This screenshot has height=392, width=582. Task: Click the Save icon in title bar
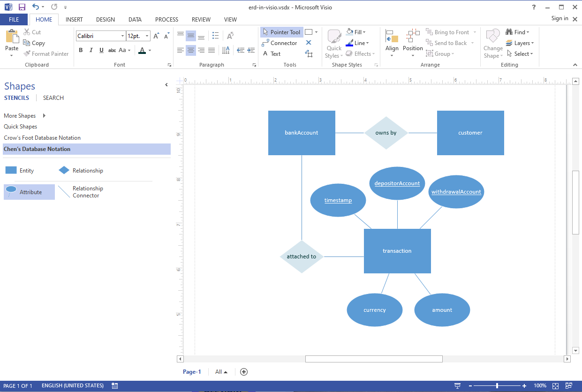(x=22, y=7)
